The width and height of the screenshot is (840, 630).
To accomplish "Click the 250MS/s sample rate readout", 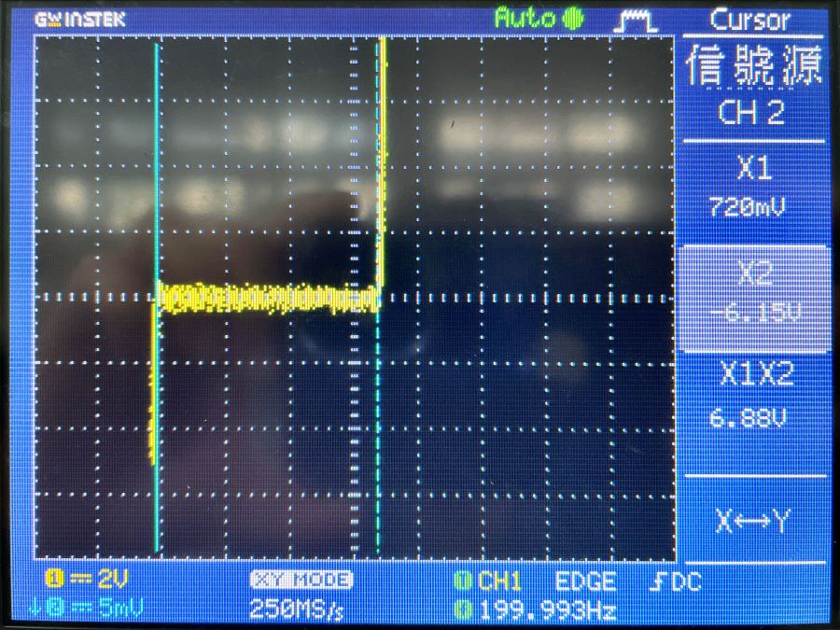I will click(x=298, y=609).
